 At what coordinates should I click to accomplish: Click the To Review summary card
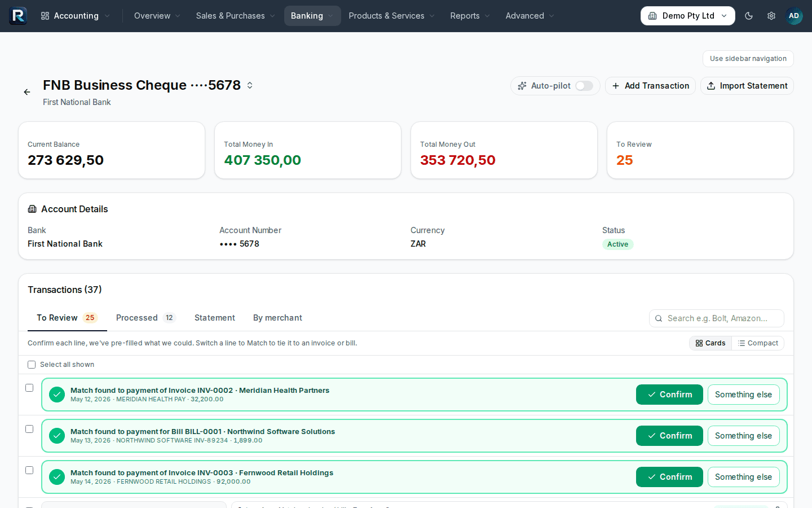[x=700, y=150]
